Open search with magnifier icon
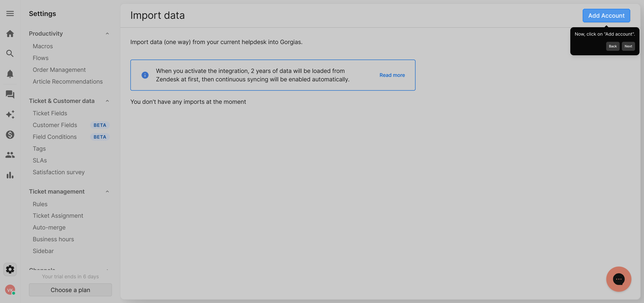Screen dimensions: 644x303 10,54
